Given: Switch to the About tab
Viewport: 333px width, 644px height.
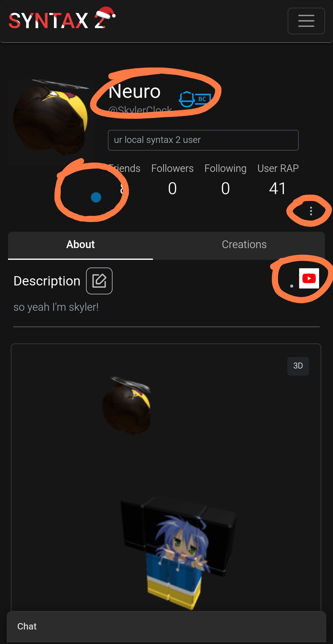Looking at the screenshot, I should point(80,245).
